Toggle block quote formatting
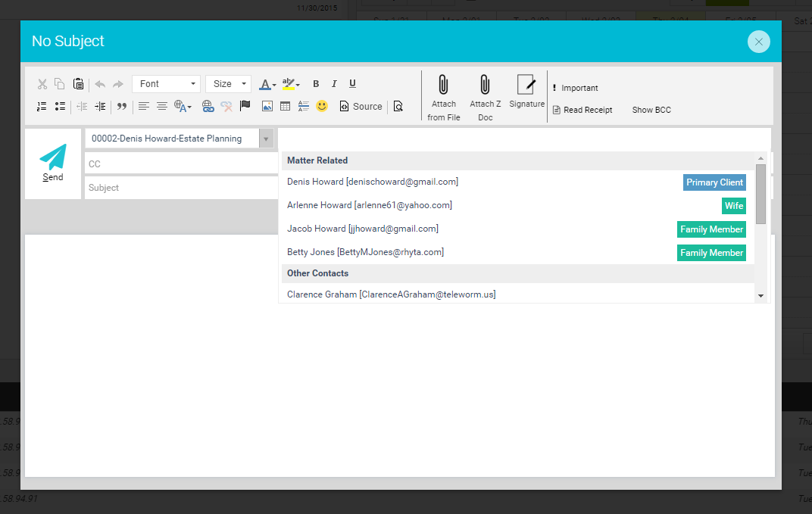This screenshot has width=812, height=514. click(x=122, y=107)
